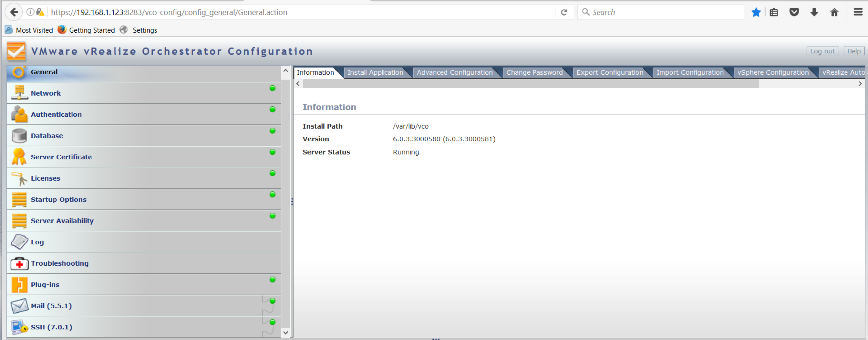Screen dimensions: 868x340
Task: Click the Database cylinder icon
Action: click(x=19, y=136)
